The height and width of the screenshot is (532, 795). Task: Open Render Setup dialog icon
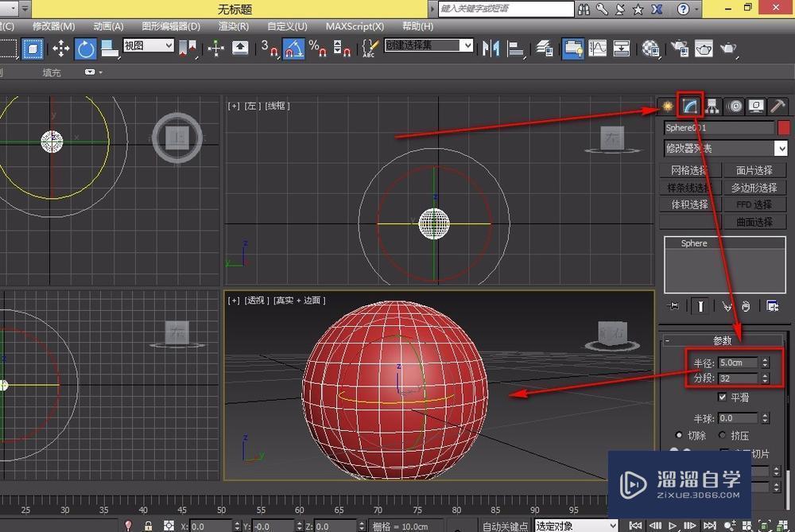[x=680, y=49]
